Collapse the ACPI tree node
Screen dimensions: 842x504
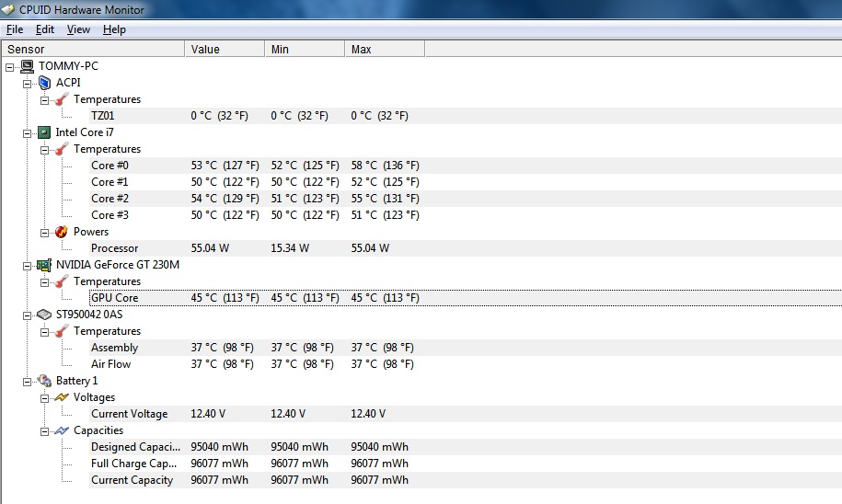point(27,85)
